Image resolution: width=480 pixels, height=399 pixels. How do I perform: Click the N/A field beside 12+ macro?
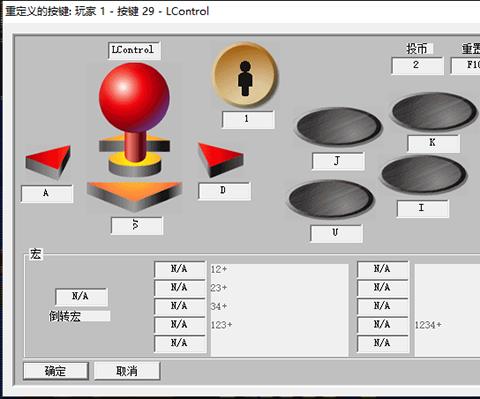click(180, 269)
